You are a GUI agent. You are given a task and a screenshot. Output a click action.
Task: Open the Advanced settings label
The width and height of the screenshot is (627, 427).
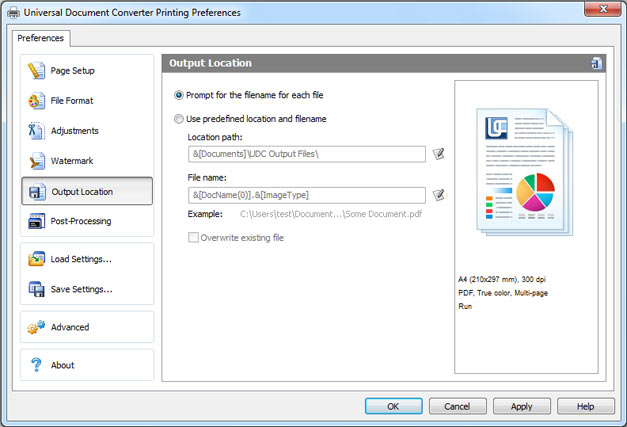[70, 327]
